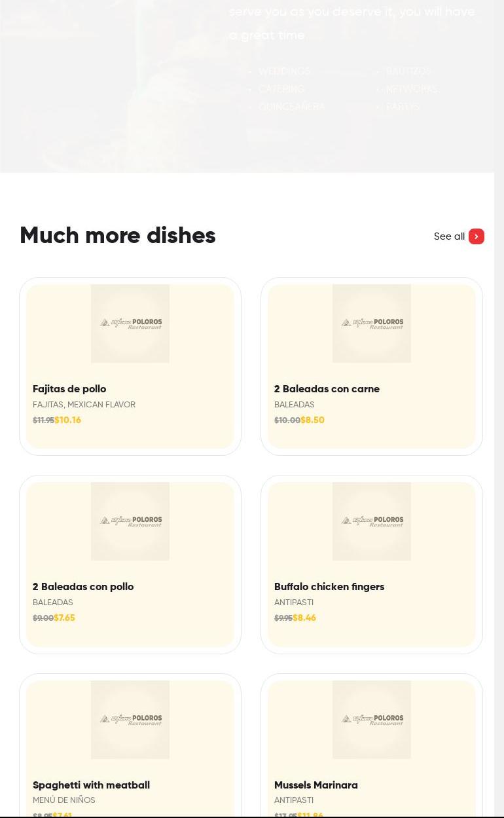Open the See all dishes link
Image resolution: width=504 pixels, height=818 pixels.
(x=449, y=236)
